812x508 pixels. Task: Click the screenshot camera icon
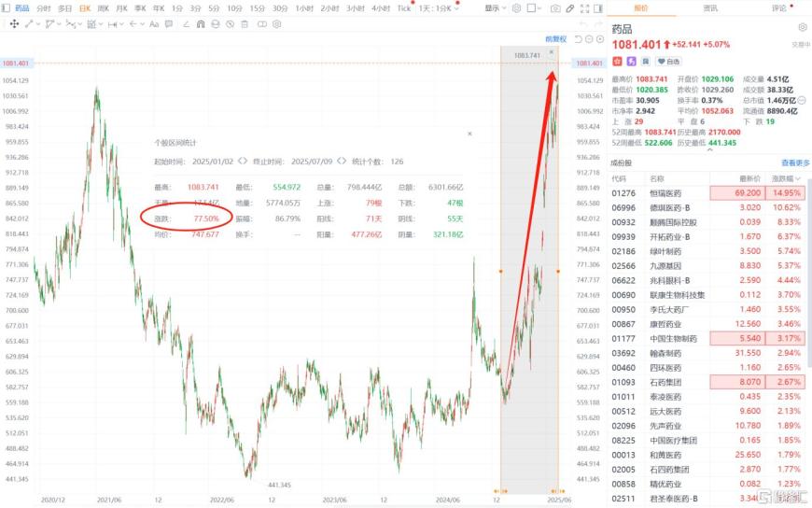pyautogui.click(x=555, y=7)
